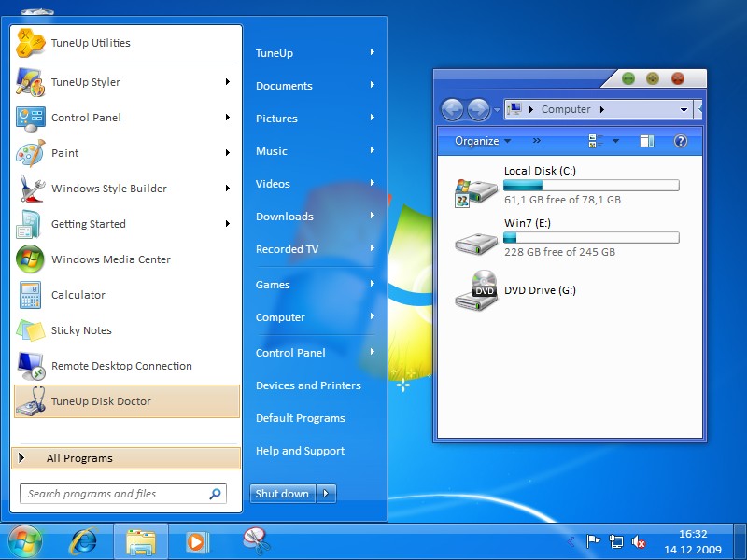Open the Calculator icon
Image resolution: width=747 pixels, height=560 pixels.
(x=30, y=295)
